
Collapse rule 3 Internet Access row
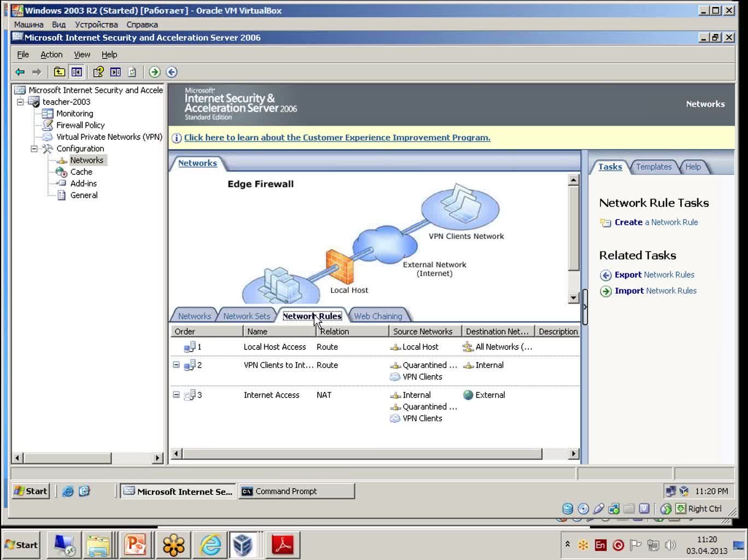coord(176,394)
